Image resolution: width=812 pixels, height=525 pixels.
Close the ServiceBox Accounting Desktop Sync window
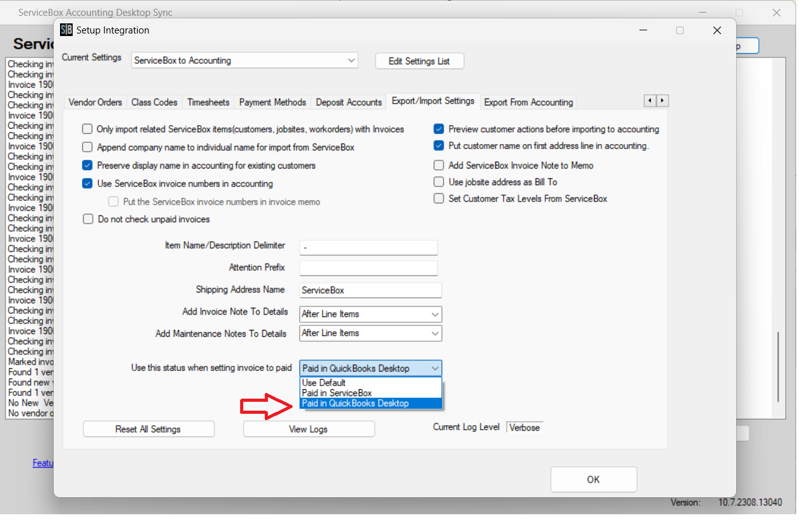pyautogui.click(x=777, y=13)
